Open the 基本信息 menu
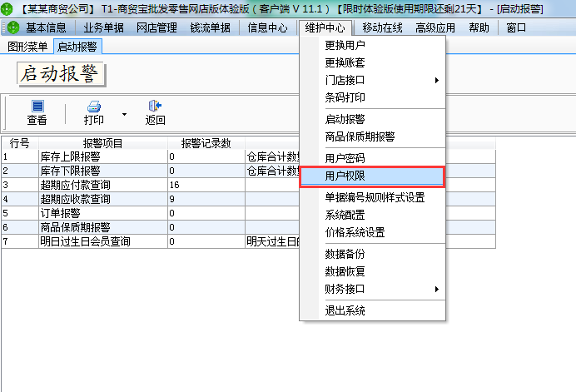 click(x=46, y=27)
